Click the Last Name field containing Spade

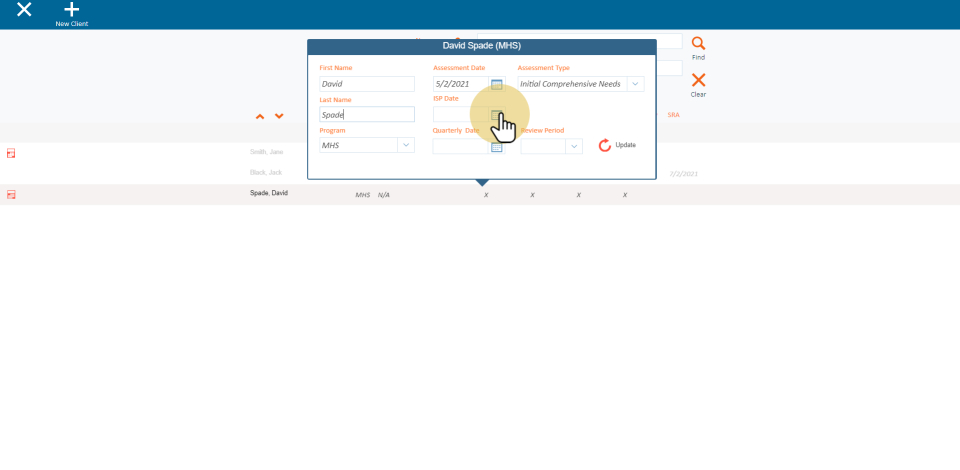click(366, 115)
